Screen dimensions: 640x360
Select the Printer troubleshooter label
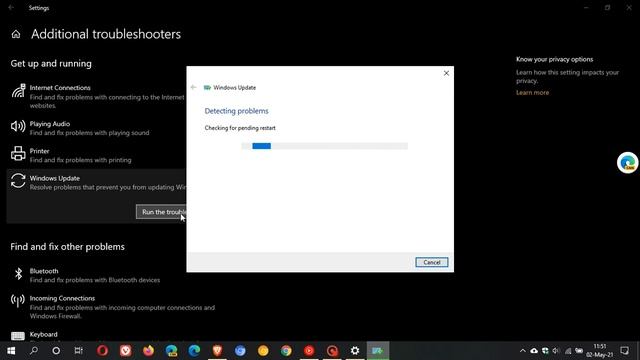(x=39, y=151)
